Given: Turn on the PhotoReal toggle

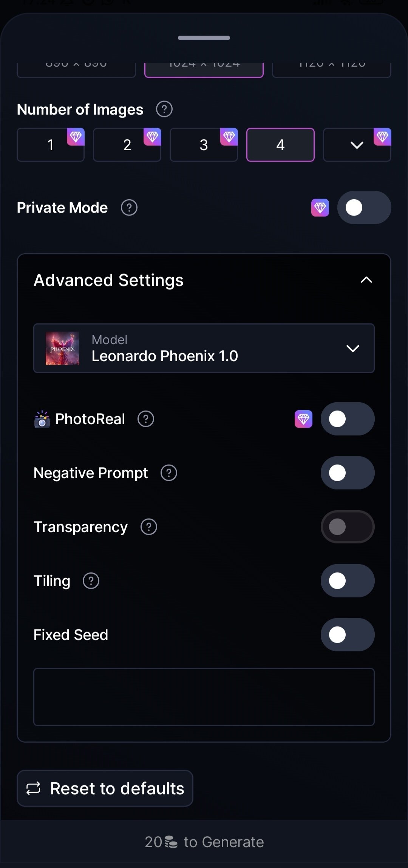Looking at the screenshot, I should [x=347, y=419].
